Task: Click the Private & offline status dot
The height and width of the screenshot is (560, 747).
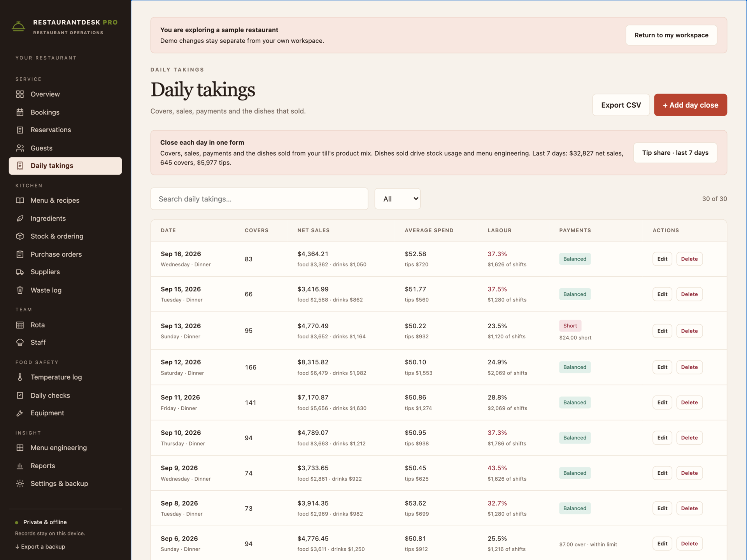Action: (17, 522)
